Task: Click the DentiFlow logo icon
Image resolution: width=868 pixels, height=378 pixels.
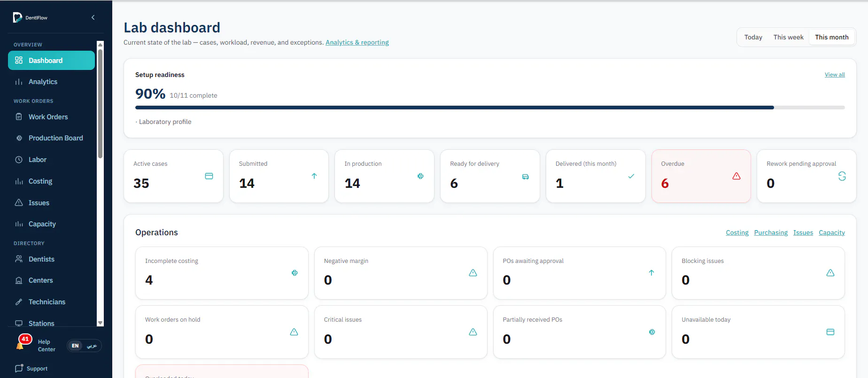Action: click(17, 17)
